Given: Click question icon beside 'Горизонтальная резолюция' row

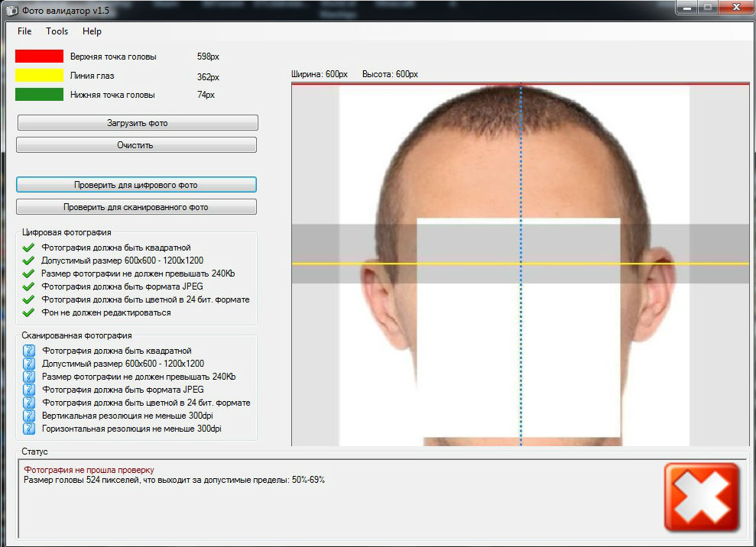Looking at the screenshot, I should (x=29, y=429).
